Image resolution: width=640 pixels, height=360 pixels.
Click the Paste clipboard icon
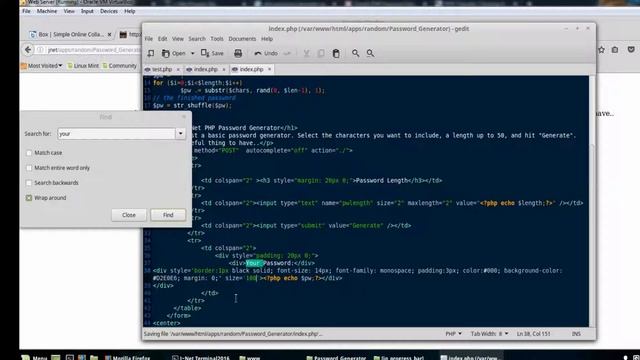click(336, 53)
